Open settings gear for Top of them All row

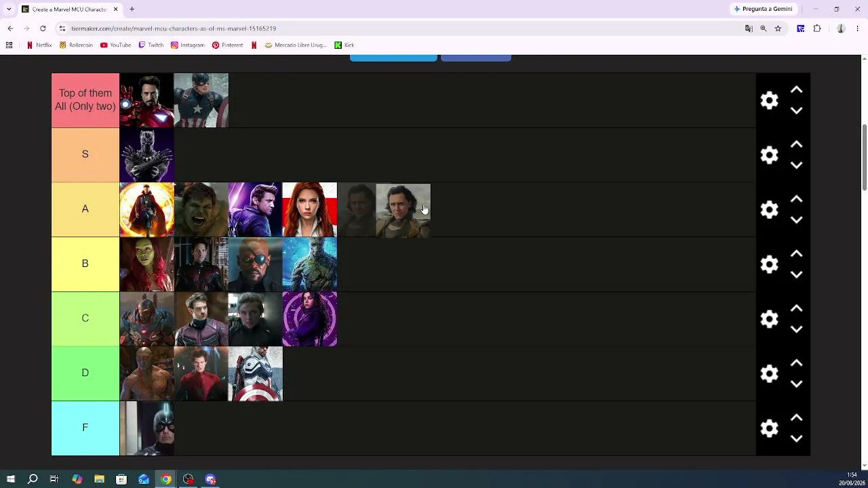tap(769, 100)
